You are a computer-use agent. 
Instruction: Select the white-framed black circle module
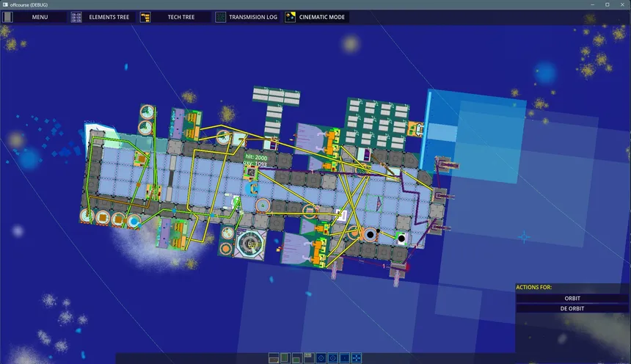[x=401, y=239]
